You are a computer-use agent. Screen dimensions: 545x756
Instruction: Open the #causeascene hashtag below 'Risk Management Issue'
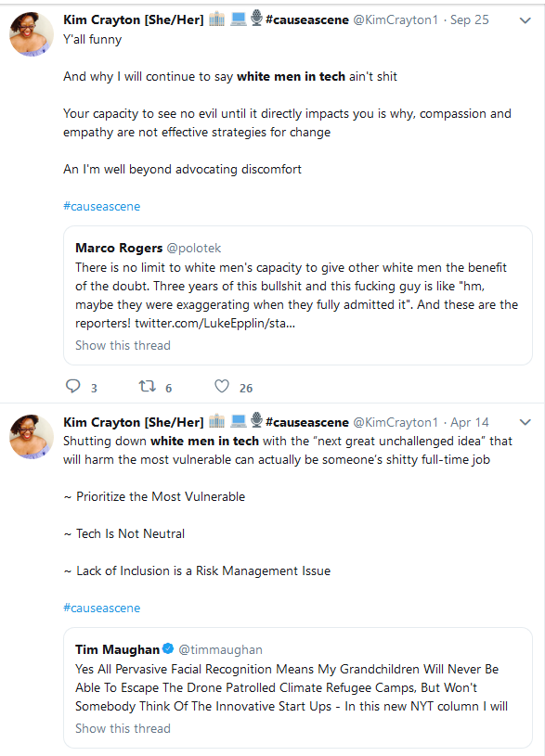[x=102, y=608]
